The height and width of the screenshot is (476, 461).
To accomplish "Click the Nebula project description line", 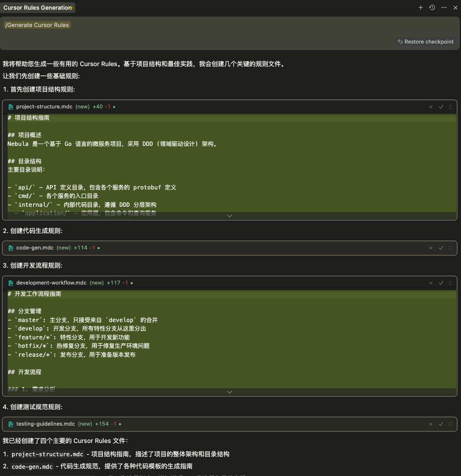I will 113,144.
